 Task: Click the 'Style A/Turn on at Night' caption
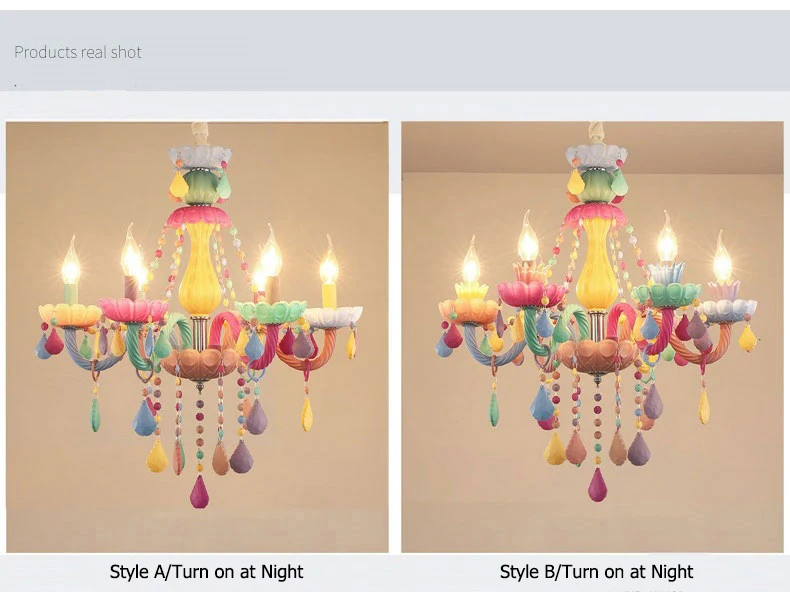[x=207, y=572]
